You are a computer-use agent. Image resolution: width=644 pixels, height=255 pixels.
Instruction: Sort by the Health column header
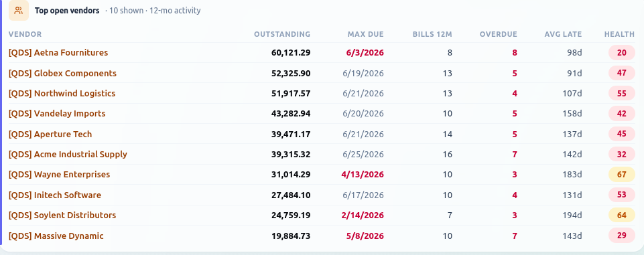click(619, 34)
